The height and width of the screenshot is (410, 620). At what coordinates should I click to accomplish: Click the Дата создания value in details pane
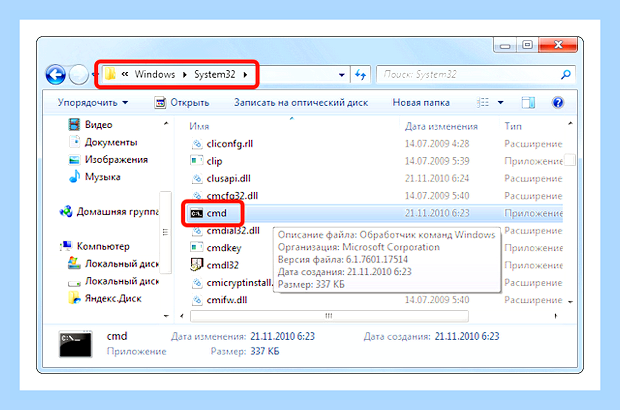[x=467, y=336]
